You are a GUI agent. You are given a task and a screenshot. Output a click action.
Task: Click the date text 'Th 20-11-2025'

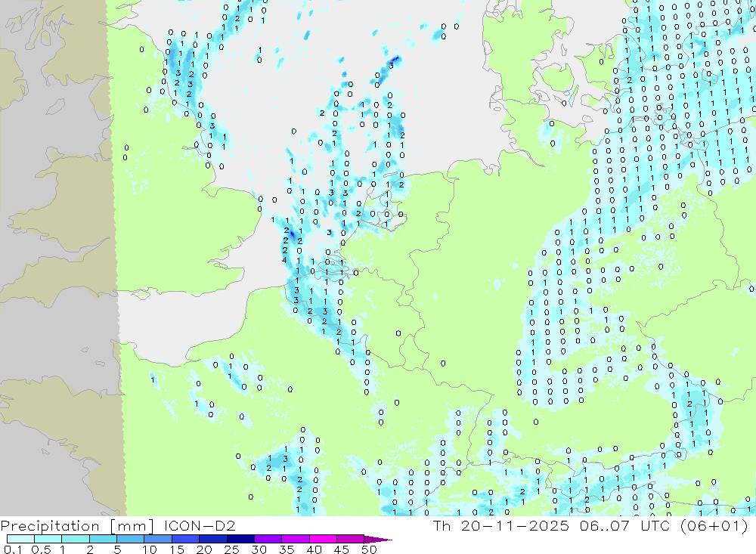(x=501, y=525)
